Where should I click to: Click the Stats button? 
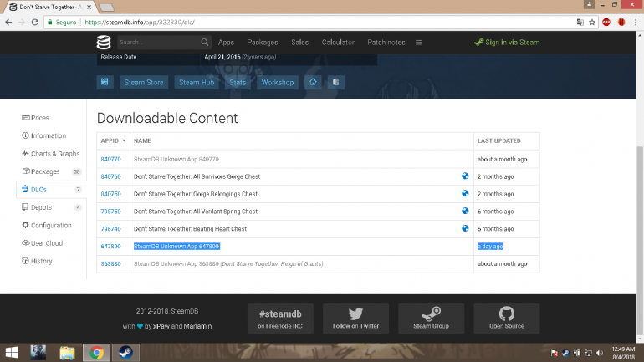coord(238,82)
